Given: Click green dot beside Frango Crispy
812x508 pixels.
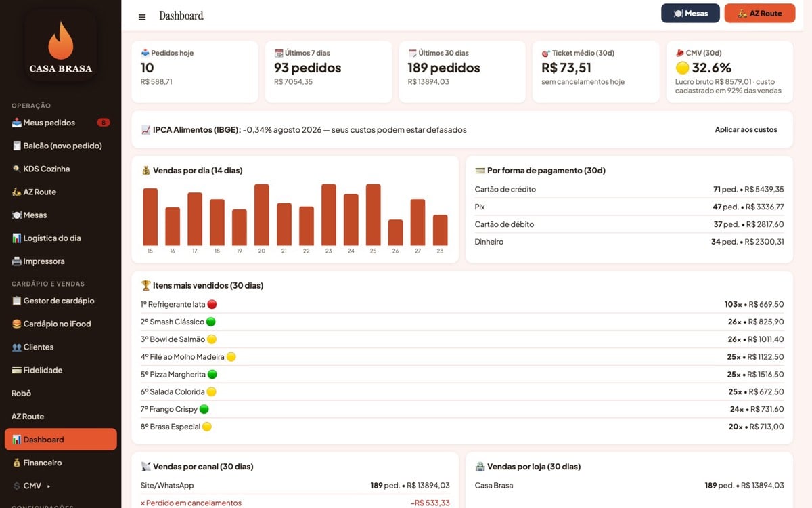Looking at the screenshot, I should (204, 409).
